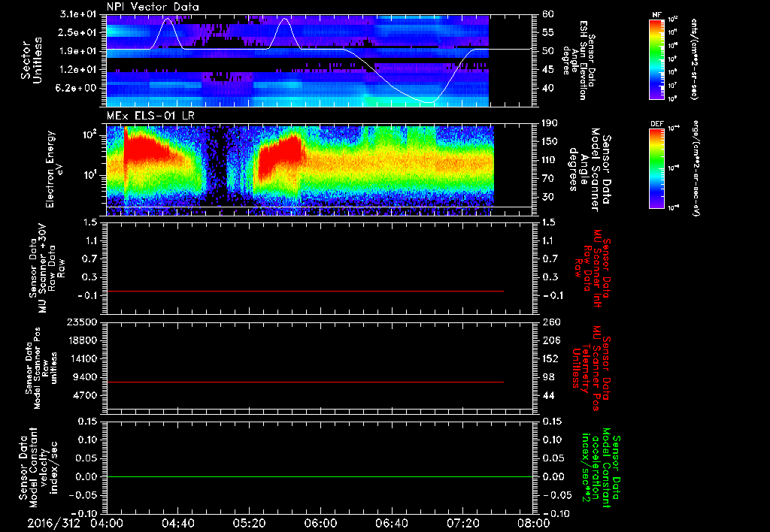The image size is (770, 532).
Task: Click the '08:00' time axis label
Action: pos(534,523)
